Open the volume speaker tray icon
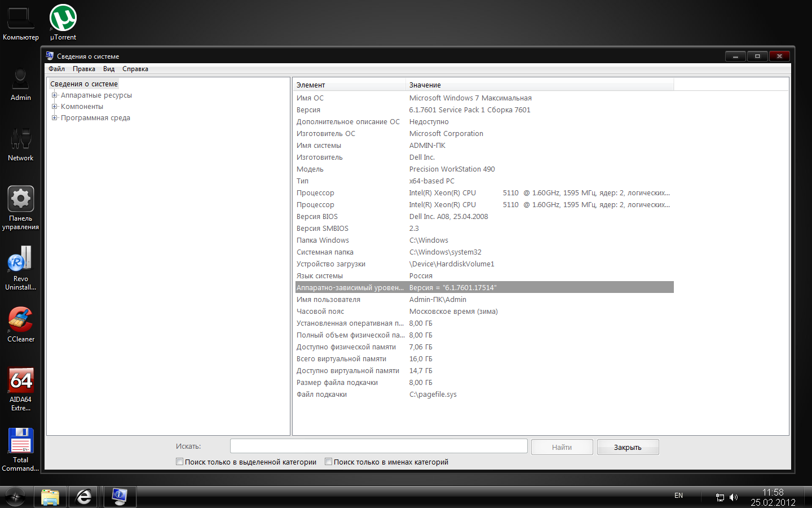Screen dimensions: 812x508 (x=734, y=497)
